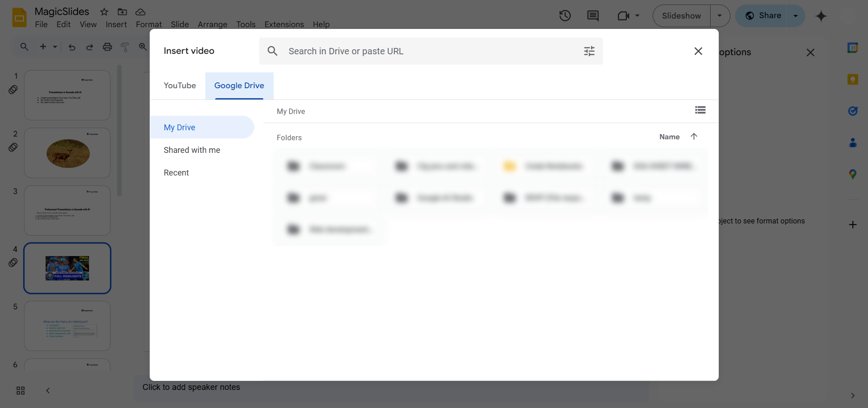Viewport: 868px width, 408px height.
Task: Open Google Tasks side panel icon
Action: (853, 111)
